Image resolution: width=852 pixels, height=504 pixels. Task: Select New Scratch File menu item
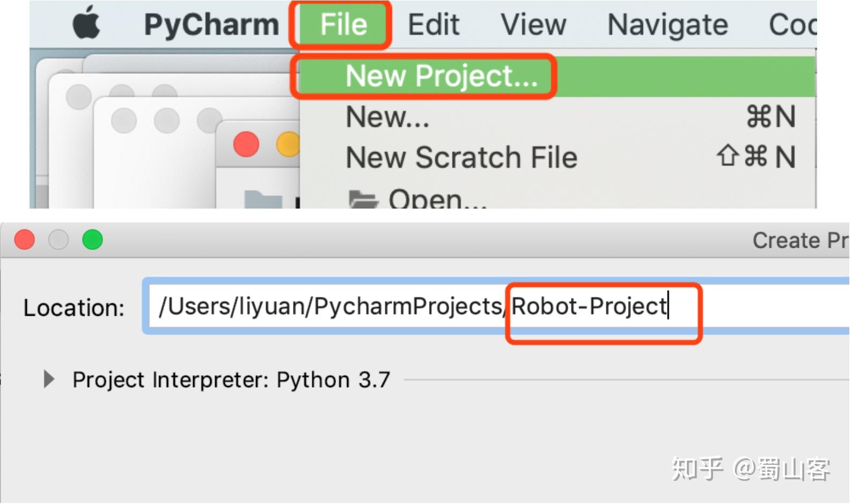(x=461, y=158)
